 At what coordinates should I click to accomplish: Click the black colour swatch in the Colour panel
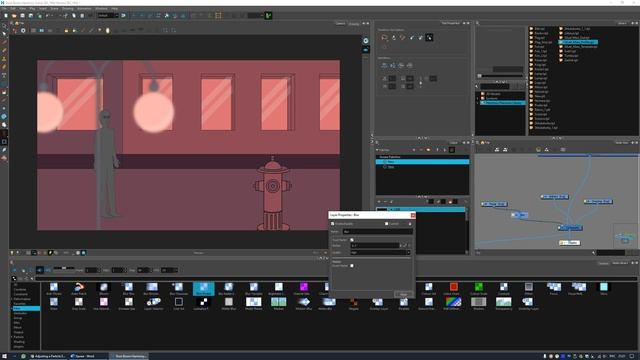[381, 209]
